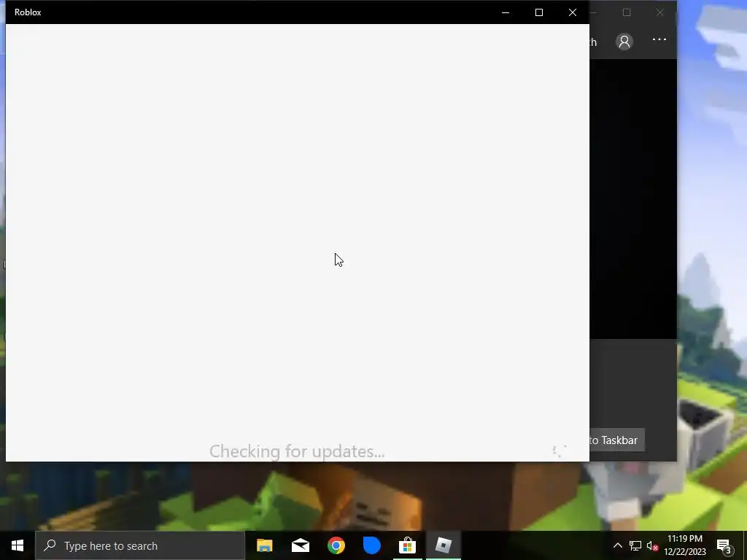This screenshot has width=747, height=560.
Task: Launch Google Chrome from taskbar
Action: (336, 545)
